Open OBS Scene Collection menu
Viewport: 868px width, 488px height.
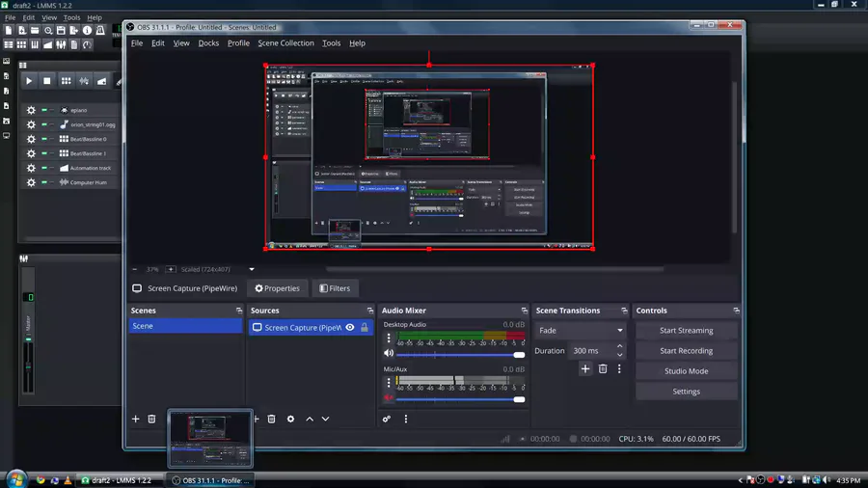(x=285, y=43)
